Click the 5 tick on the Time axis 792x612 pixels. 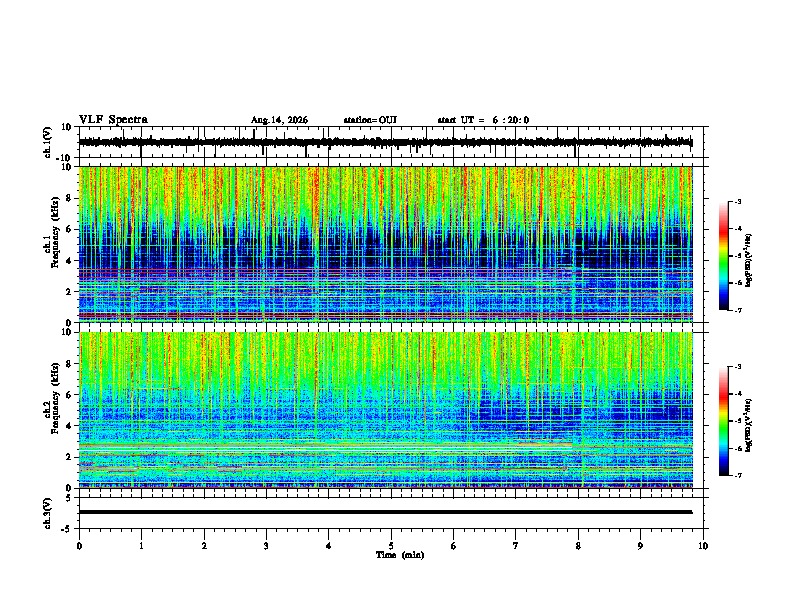pos(391,546)
